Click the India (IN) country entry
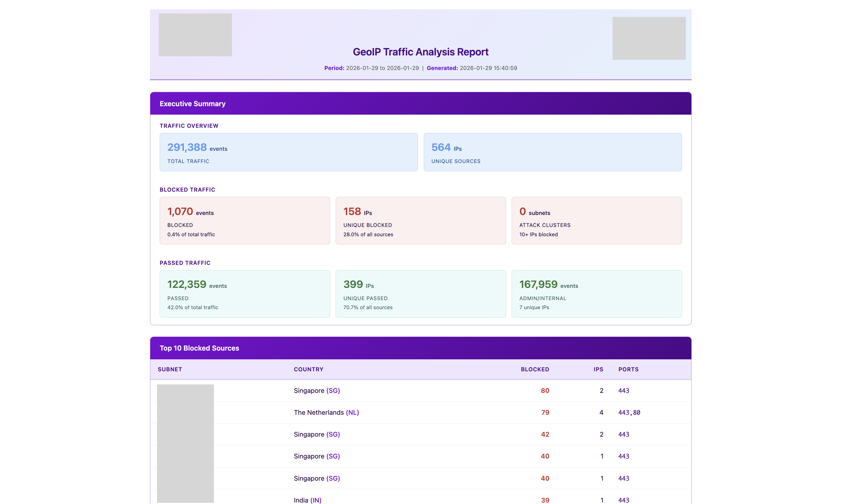 pos(307,500)
